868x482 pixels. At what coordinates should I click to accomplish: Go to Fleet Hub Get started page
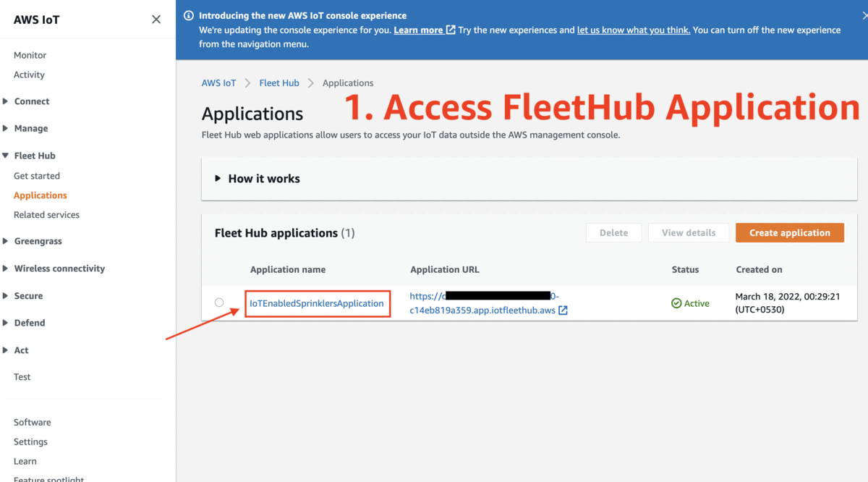pyautogui.click(x=37, y=176)
